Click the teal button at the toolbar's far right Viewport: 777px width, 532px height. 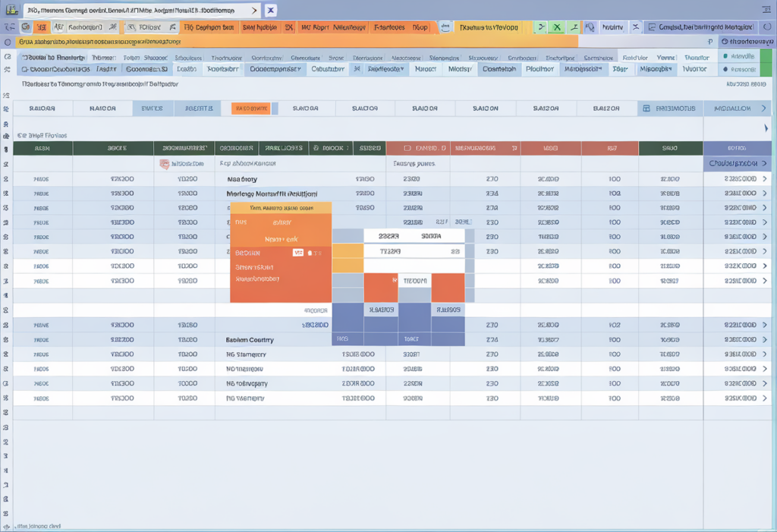pos(765,26)
